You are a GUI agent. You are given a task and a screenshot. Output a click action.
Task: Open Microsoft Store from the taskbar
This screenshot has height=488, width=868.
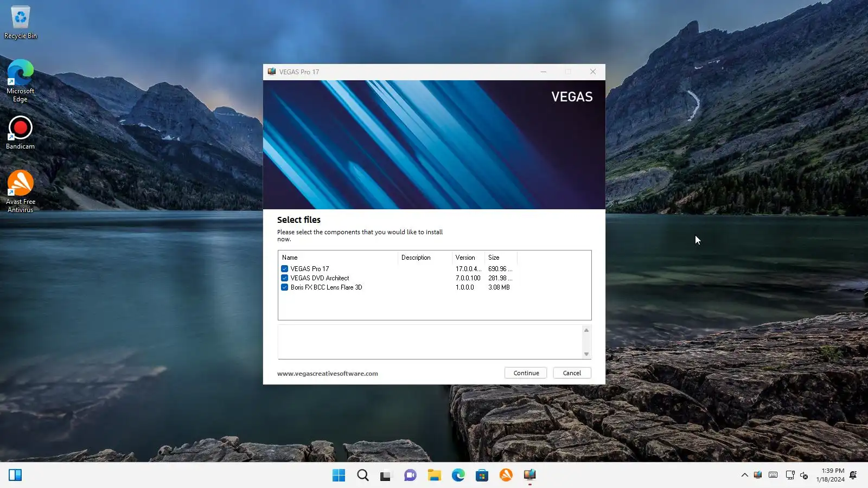tap(482, 476)
